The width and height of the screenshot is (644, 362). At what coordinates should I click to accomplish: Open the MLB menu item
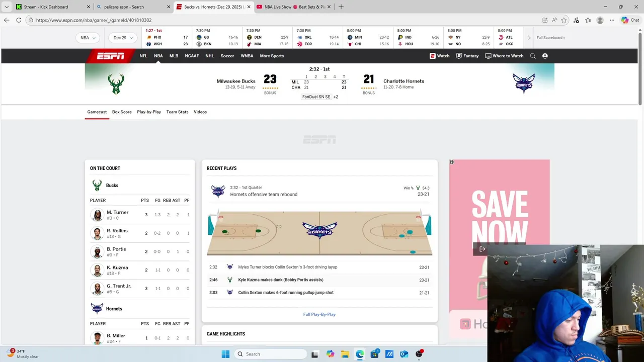click(174, 56)
